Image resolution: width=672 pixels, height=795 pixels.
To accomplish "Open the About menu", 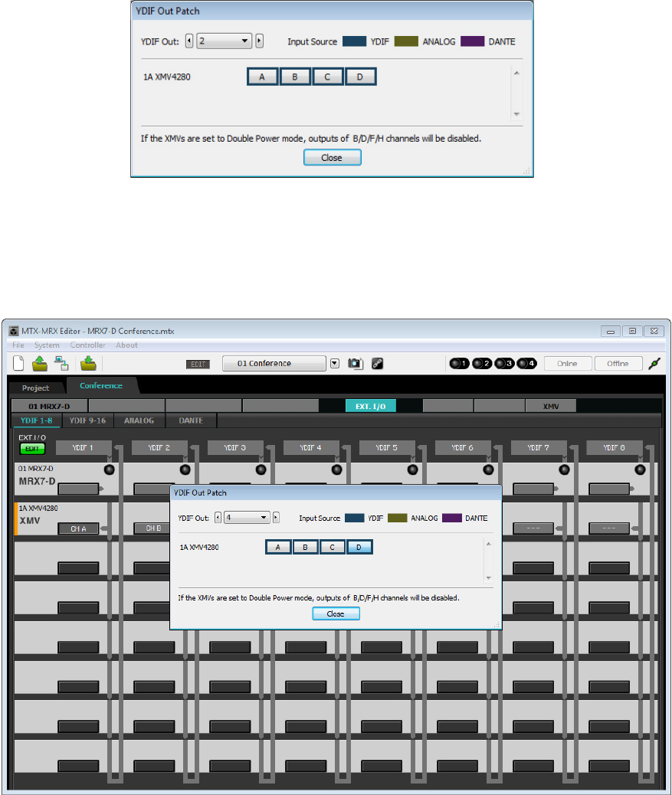I will (126, 345).
